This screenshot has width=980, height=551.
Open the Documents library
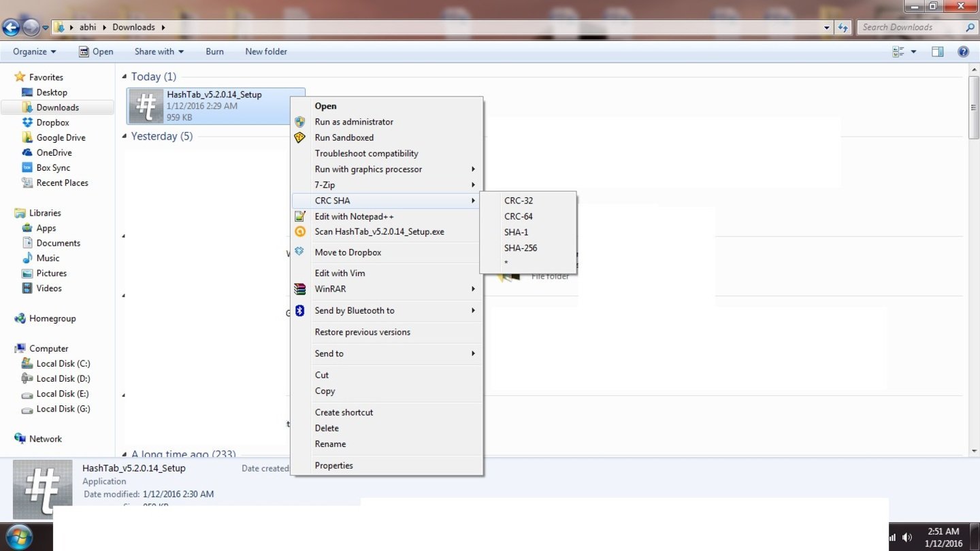click(58, 243)
